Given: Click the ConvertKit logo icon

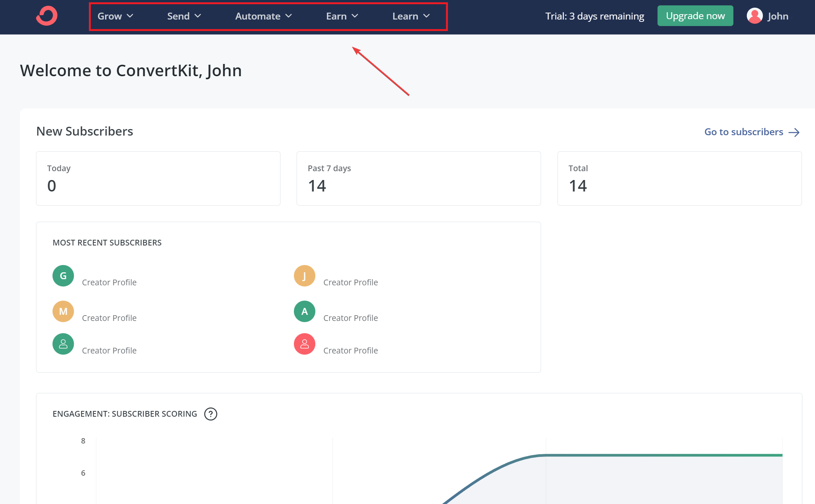Looking at the screenshot, I should [x=47, y=15].
